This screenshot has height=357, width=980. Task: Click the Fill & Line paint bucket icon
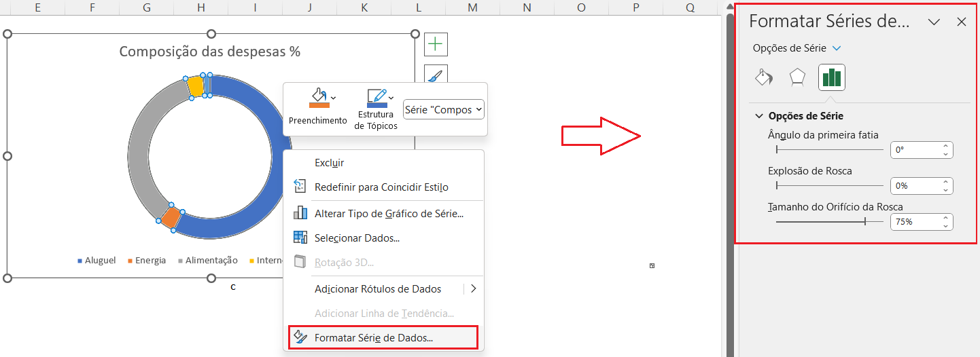(765, 77)
